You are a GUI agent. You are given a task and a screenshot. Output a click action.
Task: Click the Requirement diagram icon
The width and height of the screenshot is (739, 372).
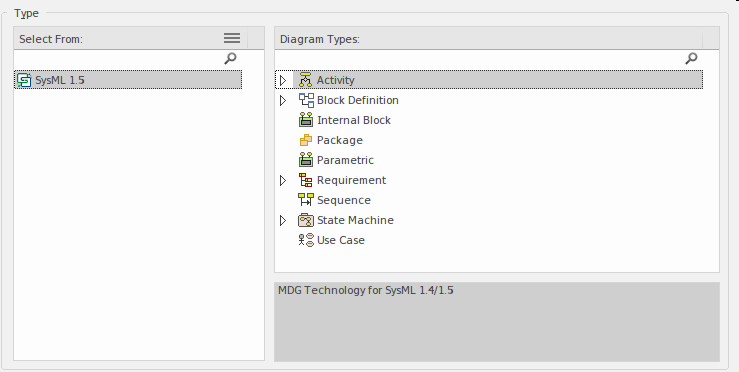(305, 180)
